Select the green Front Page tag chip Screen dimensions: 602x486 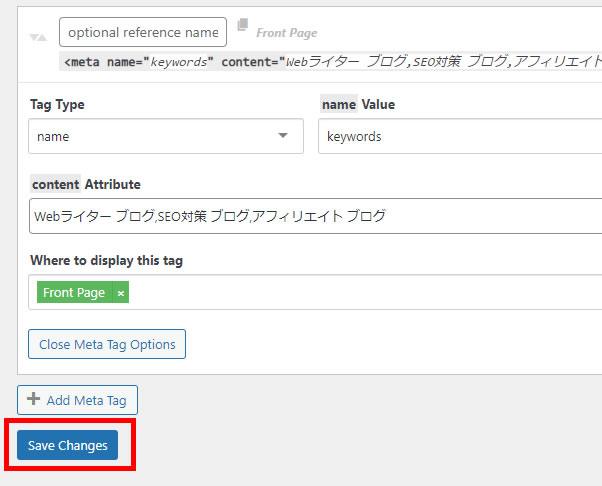tap(74, 293)
